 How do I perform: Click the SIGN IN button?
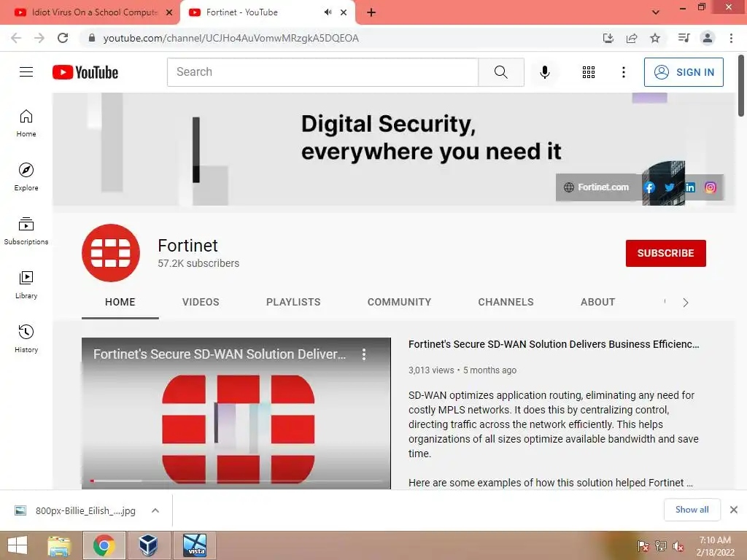[684, 72]
